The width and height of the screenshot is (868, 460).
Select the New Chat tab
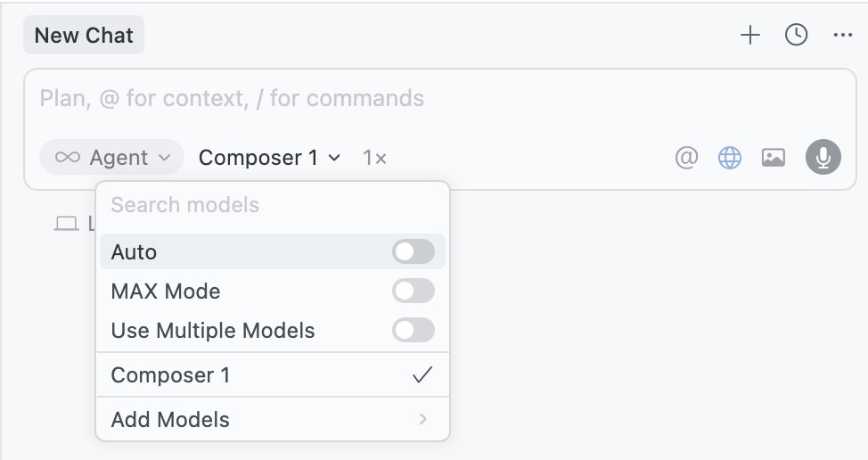pos(84,36)
